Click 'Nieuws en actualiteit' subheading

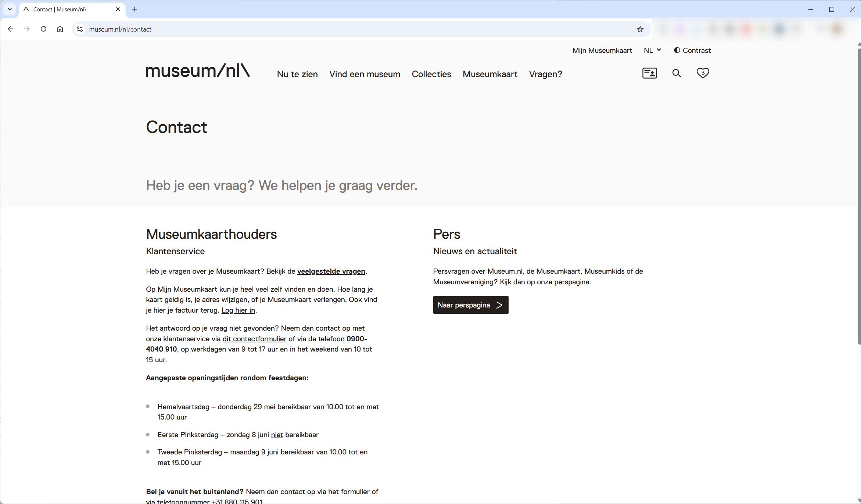pyautogui.click(x=475, y=251)
